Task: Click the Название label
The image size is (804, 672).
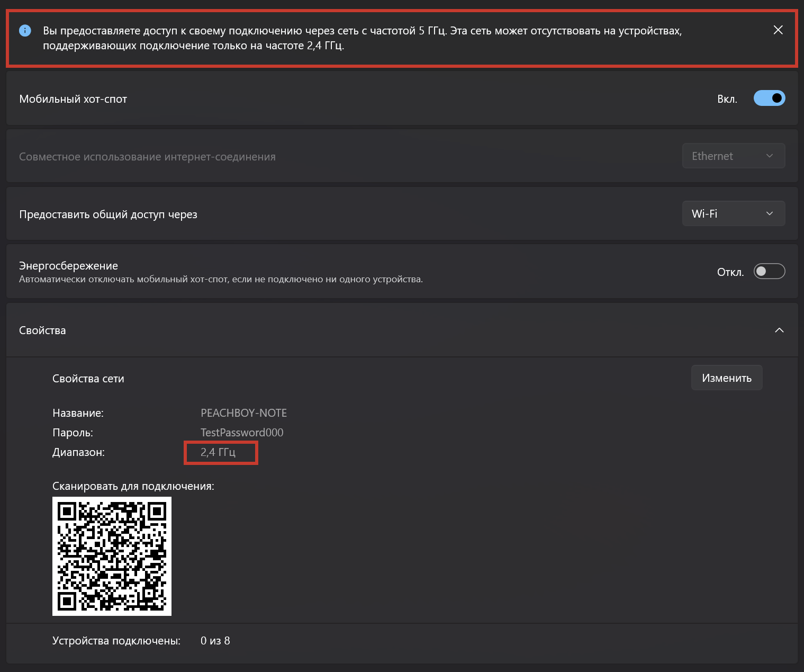Action: (78, 413)
